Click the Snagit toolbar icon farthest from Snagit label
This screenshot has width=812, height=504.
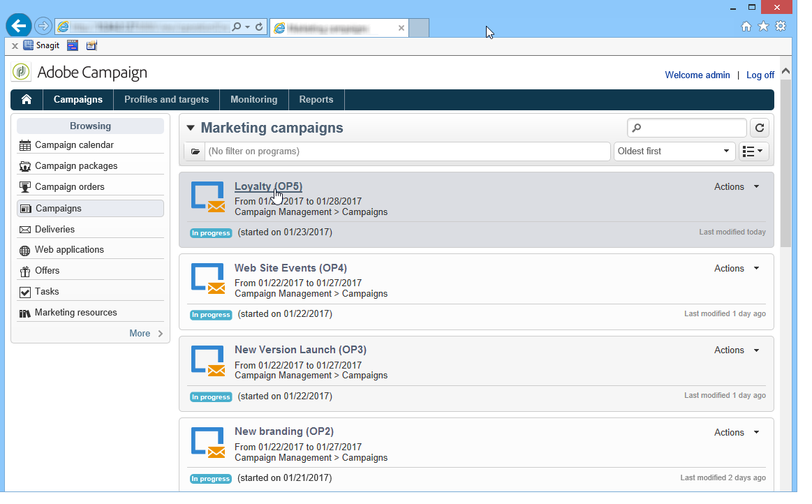91,45
